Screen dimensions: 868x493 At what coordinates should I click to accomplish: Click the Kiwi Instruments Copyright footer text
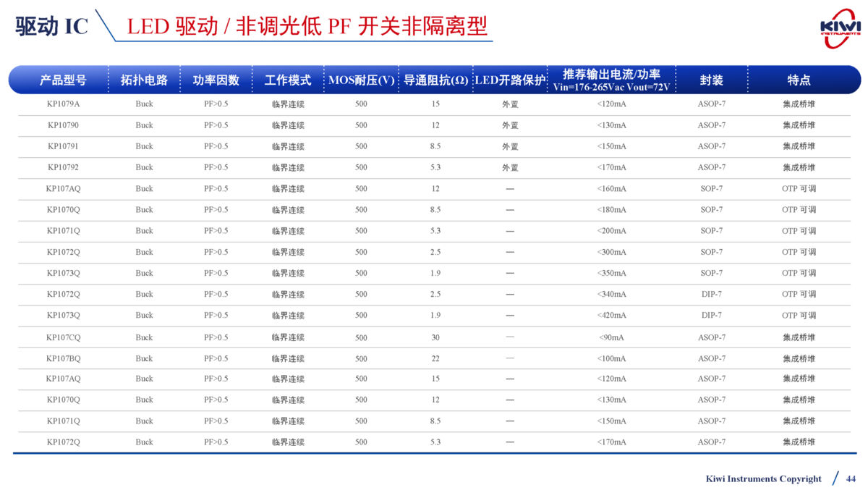(763, 479)
